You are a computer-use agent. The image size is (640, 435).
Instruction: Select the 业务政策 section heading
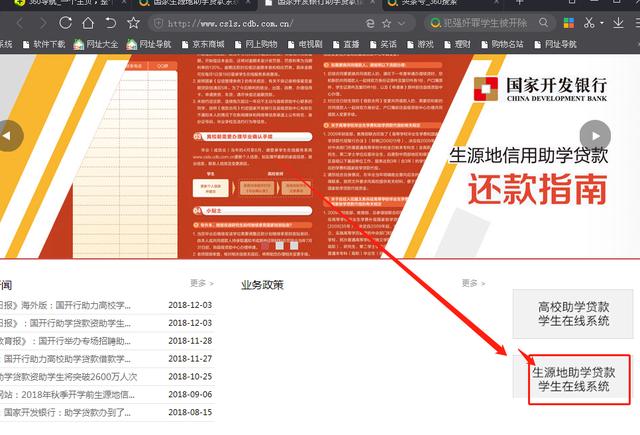pos(262,285)
